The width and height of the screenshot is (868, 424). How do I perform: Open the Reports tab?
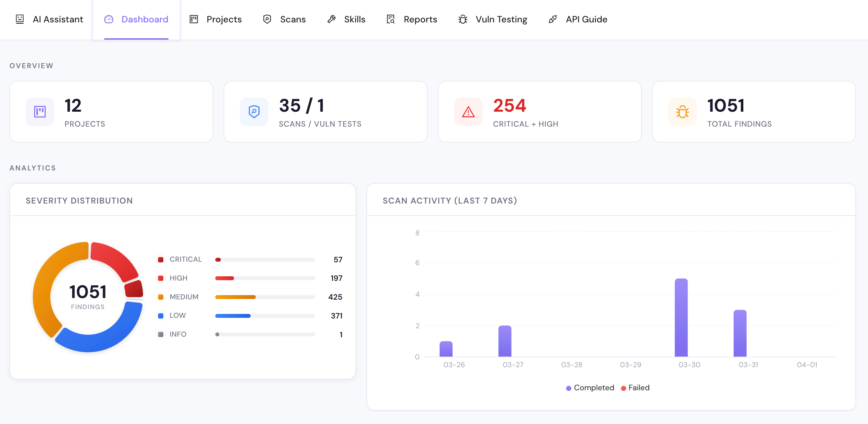412,19
